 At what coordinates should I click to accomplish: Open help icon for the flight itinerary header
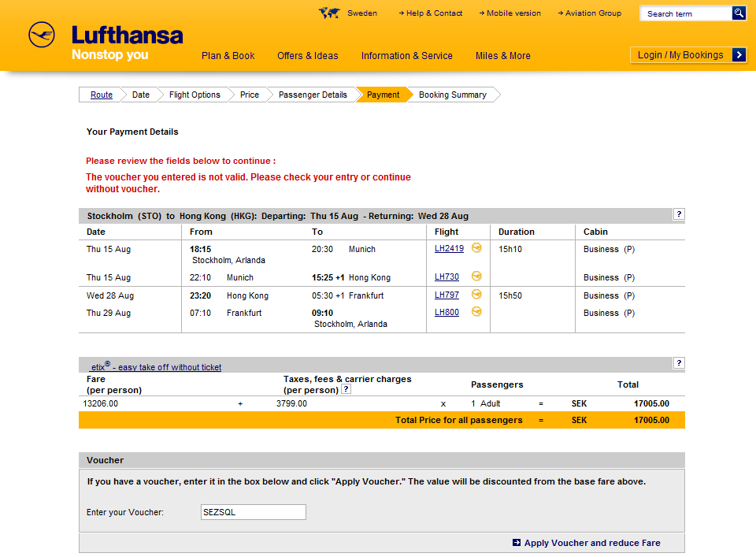coord(679,214)
